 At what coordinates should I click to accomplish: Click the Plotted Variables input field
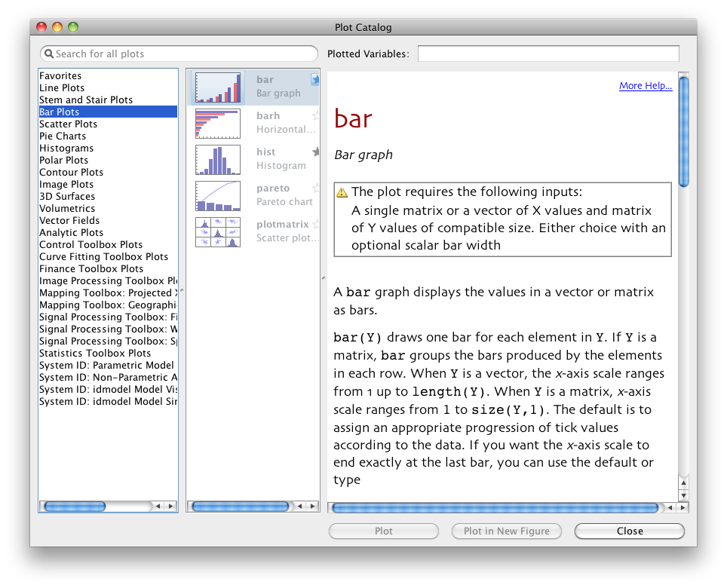548,54
